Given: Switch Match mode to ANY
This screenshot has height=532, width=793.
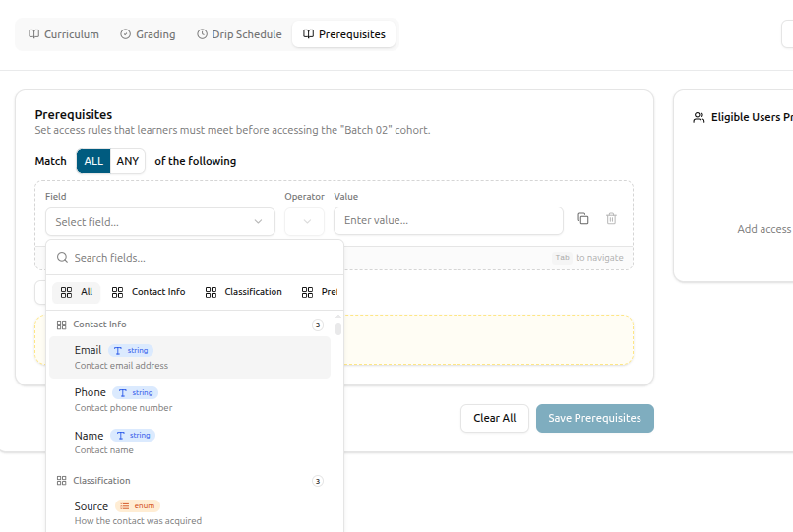Looking at the screenshot, I should [x=128, y=161].
